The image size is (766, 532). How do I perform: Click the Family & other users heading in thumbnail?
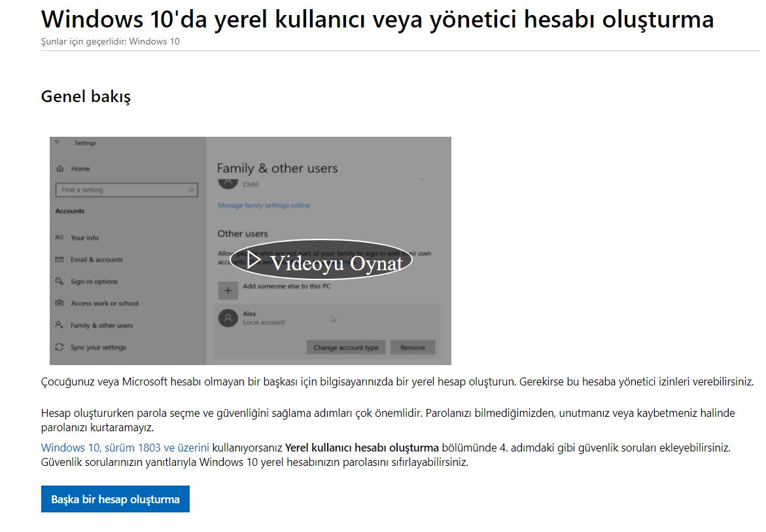coord(277,169)
